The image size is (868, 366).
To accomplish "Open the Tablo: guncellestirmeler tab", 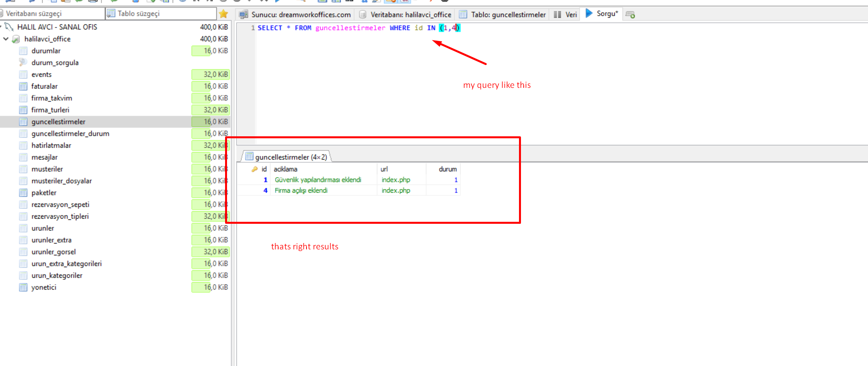I will coord(503,15).
